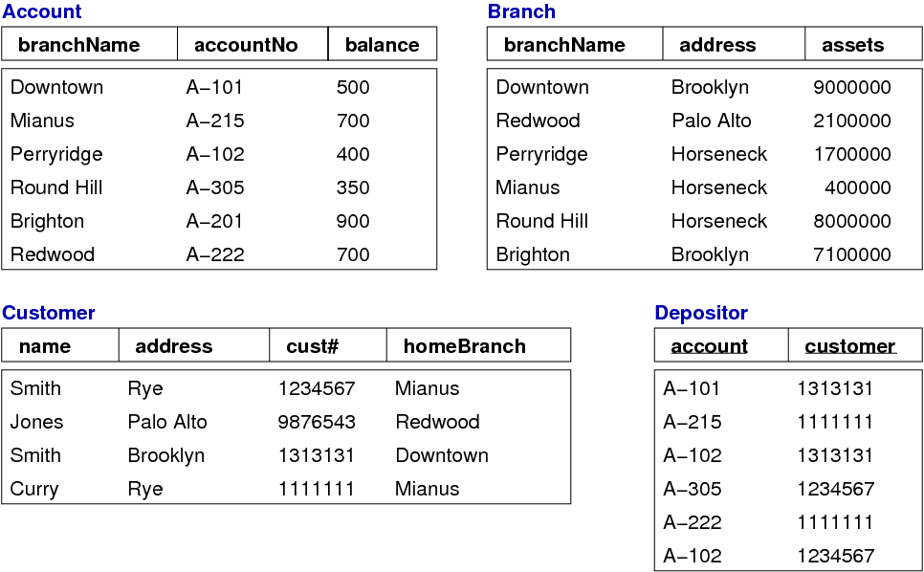This screenshot has height=572, width=924.
Task: Select the assets column header
Action: [852, 45]
